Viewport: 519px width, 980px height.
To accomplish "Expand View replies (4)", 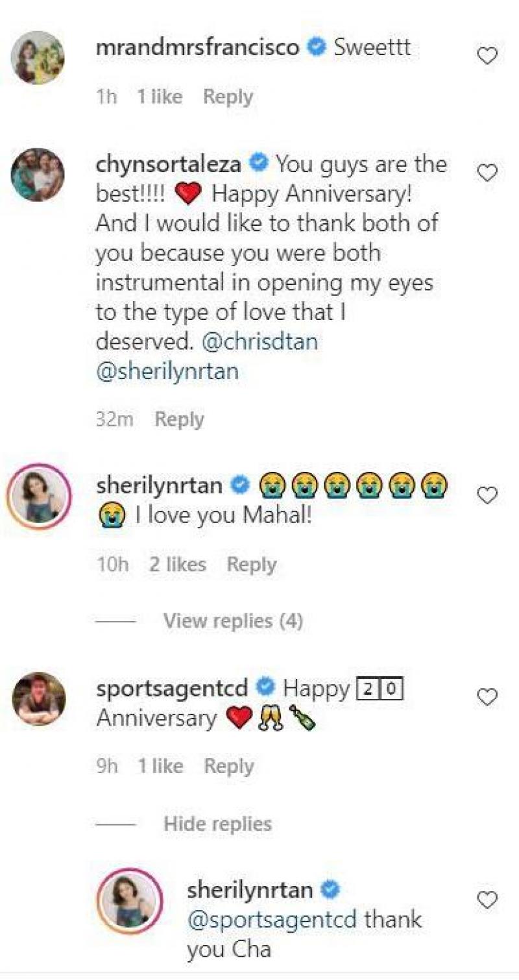I will tap(233, 621).
